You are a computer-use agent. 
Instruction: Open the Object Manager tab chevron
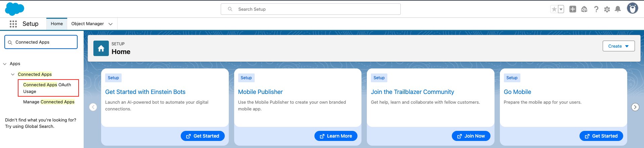(111, 24)
